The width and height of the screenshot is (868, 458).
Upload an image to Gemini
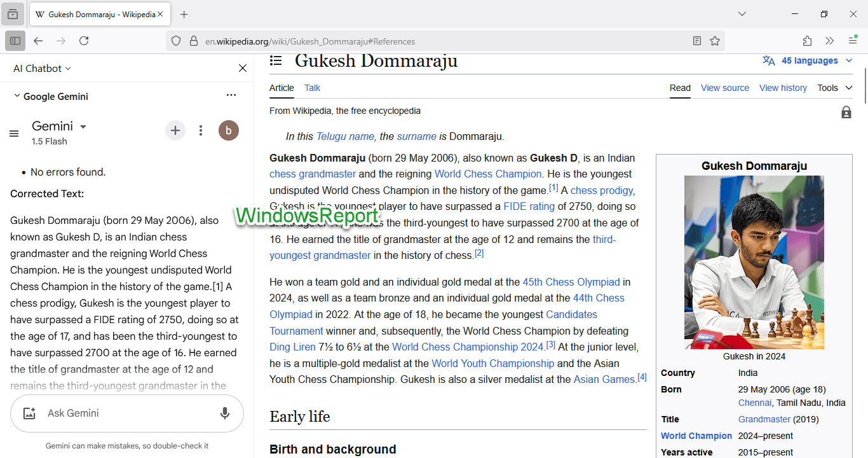(x=29, y=413)
